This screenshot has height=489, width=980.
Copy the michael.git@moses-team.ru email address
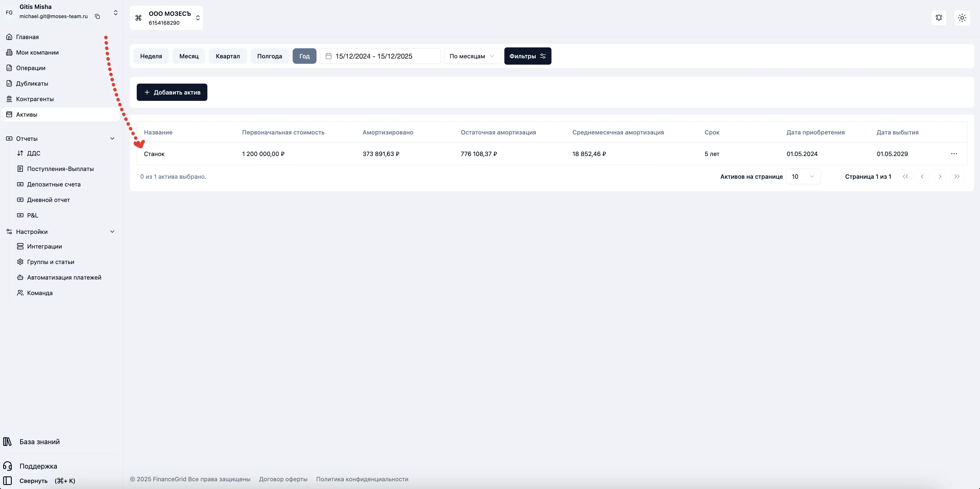pos(97,16)
